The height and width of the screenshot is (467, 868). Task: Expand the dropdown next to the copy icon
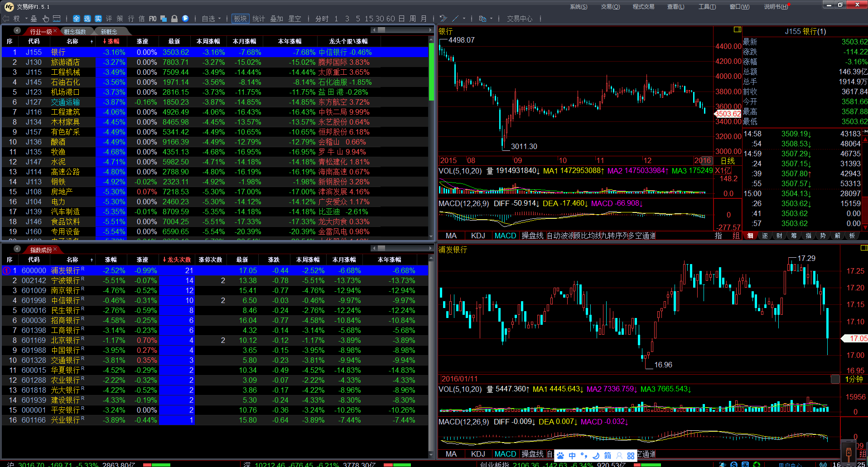pos(491,19)
